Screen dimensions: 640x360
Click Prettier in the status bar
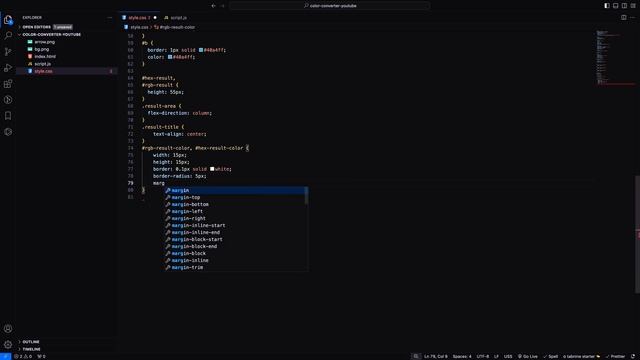615,356
